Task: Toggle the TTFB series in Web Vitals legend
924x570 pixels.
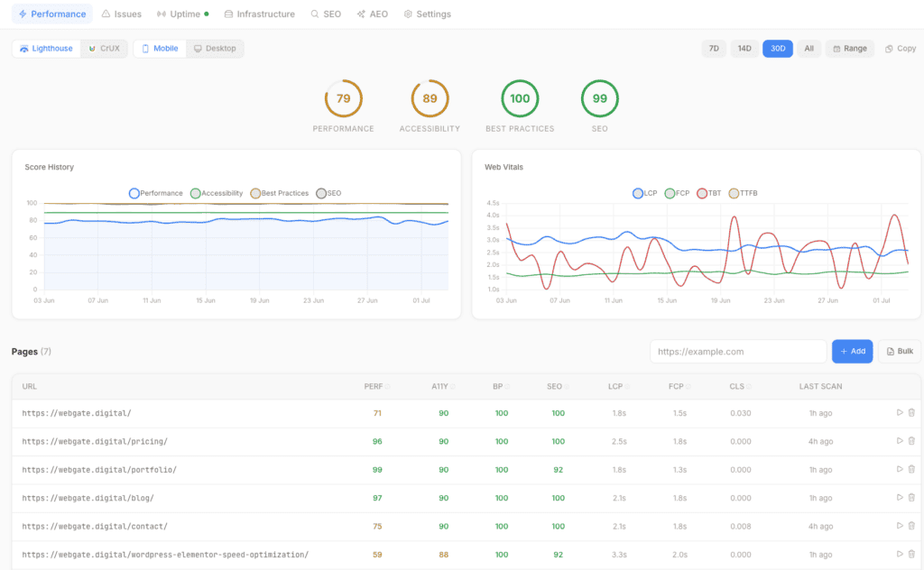Action: (x=744, y=193)
